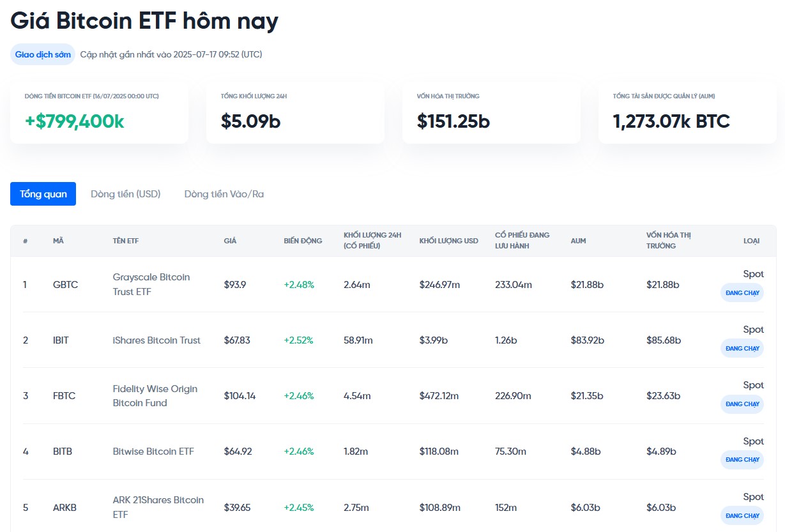785x532 pixels.
Task: Click FBTC USD volume $472.12m
Action: click(439, 395)
